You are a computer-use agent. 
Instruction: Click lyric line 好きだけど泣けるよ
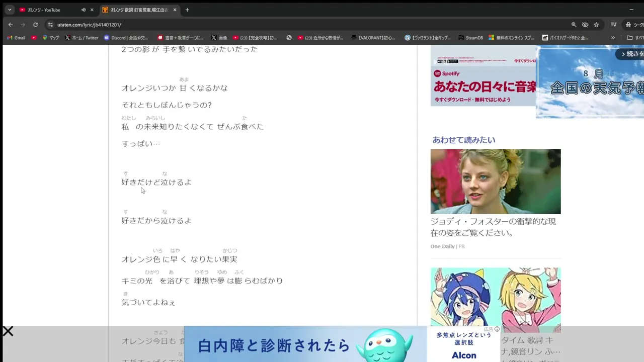click(156, 183)
